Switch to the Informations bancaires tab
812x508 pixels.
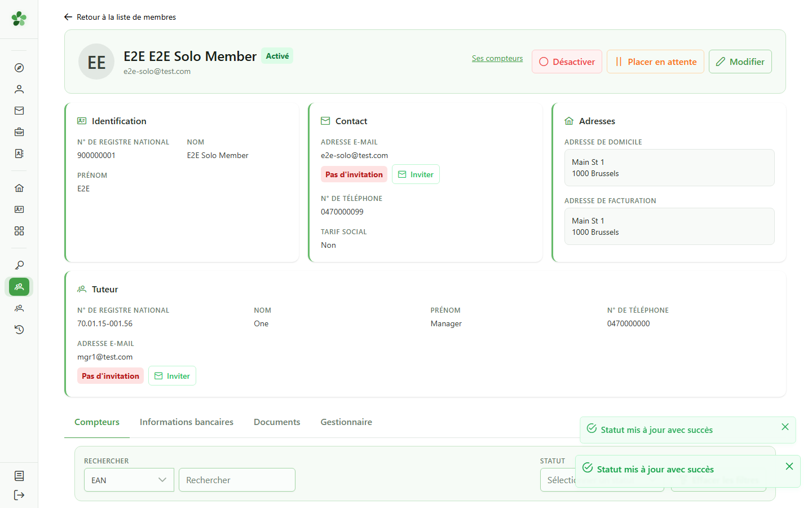click(187, 422)
